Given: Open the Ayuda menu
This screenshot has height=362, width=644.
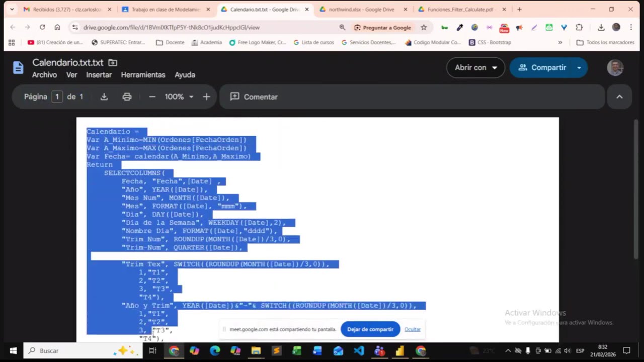Looking at the screenshot, I should 185,74.
